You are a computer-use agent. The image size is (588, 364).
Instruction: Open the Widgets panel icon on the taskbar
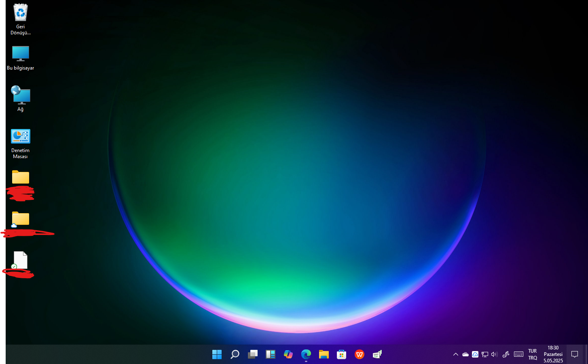coord(271,354)
